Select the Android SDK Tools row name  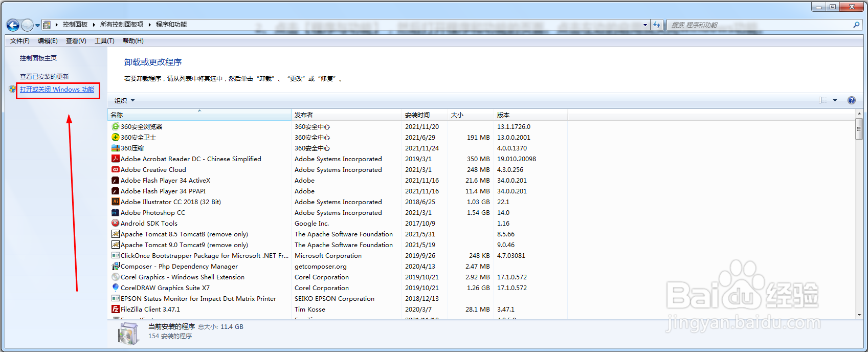149,223
